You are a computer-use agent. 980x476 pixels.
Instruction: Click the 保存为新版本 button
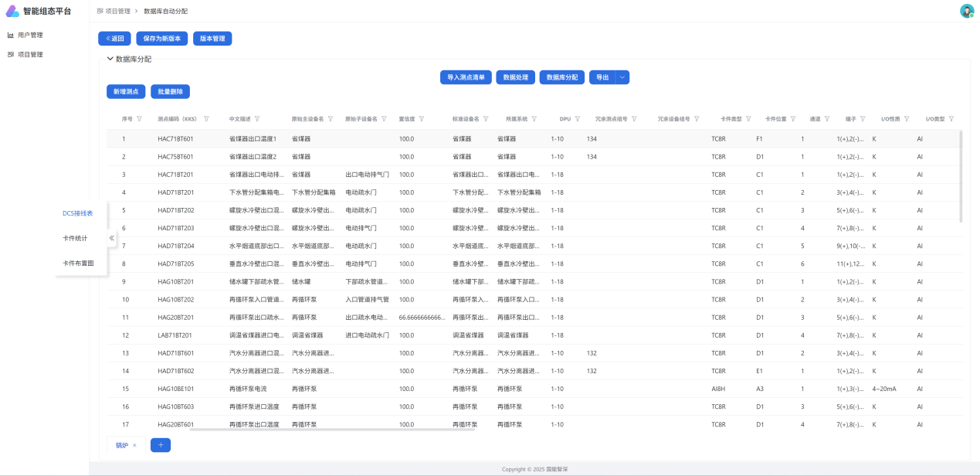point(161,39)
